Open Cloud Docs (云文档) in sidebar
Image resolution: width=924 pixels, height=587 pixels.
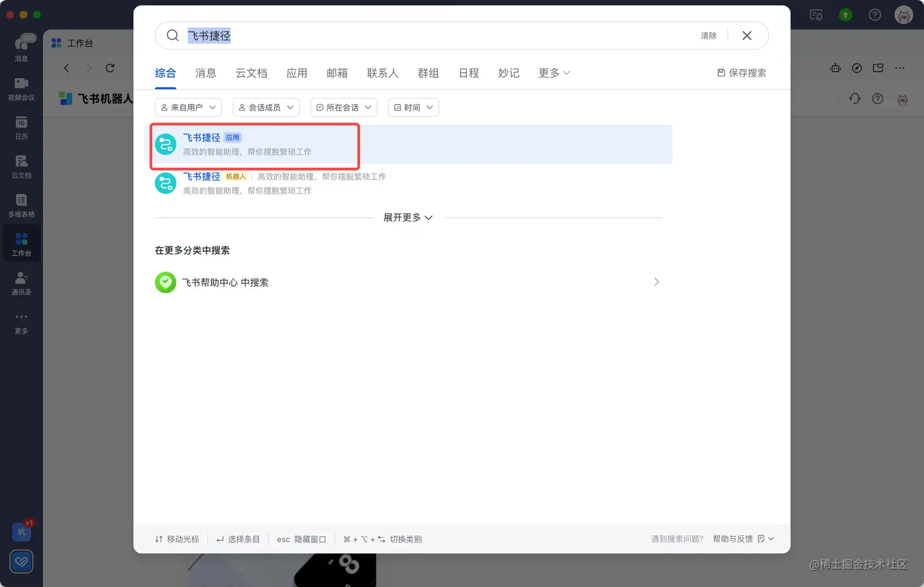tap(21, 166)
